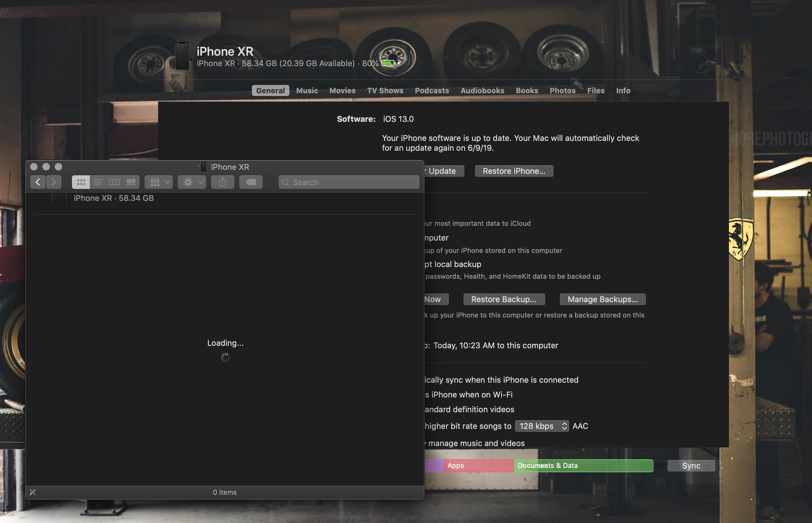Image resolution: width=812 pixels, height=523 pixels.
Task: Switch to the Files tab
Action: [596, 90]
